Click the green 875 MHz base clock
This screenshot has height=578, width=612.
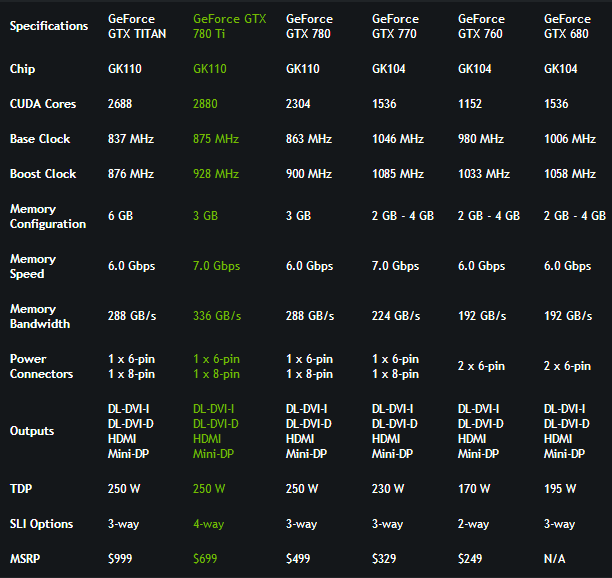click(x=216, y=139)
